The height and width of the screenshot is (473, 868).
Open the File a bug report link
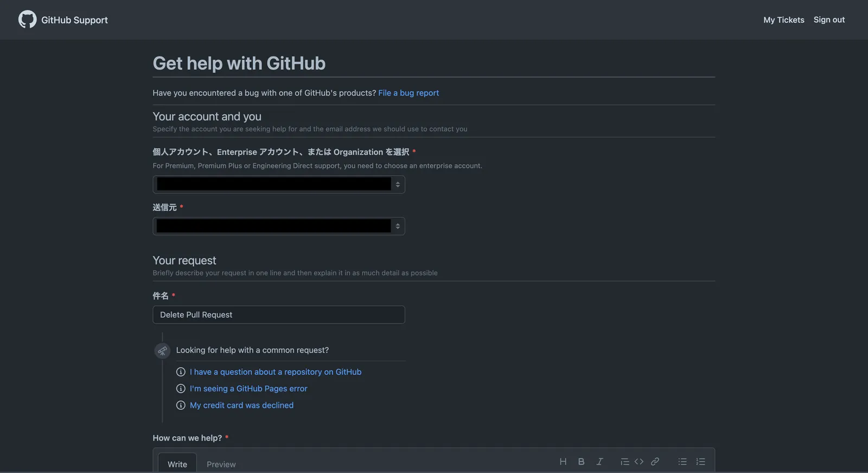(x=409, y=93)
